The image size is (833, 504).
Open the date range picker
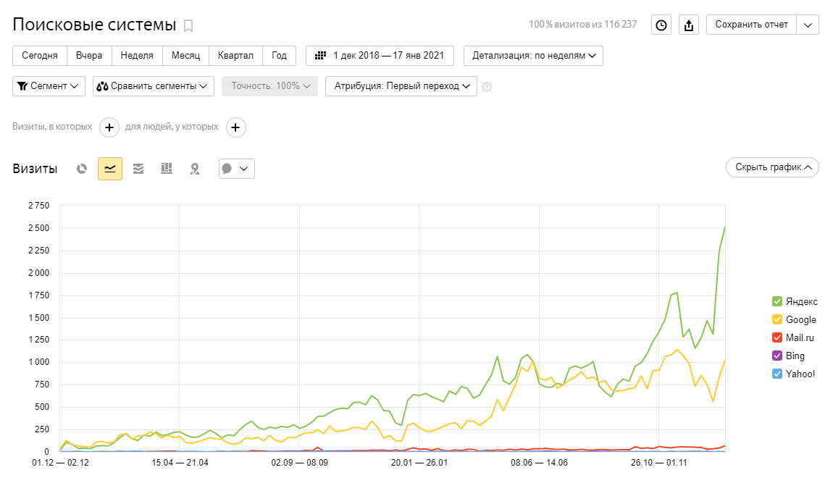pyautogui.click(x=380, y=56)
